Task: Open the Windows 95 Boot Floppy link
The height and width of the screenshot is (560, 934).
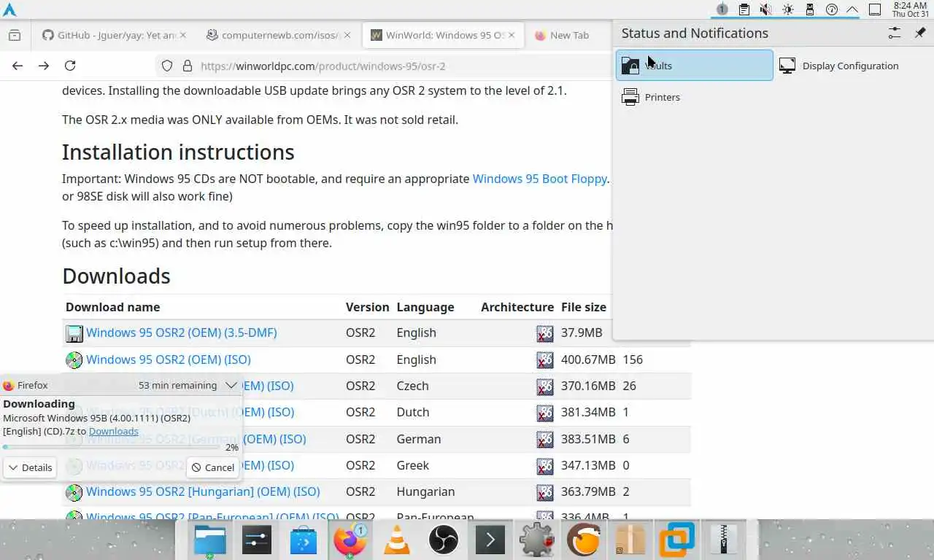Action: pyautogui.click(x=539, y=179)
